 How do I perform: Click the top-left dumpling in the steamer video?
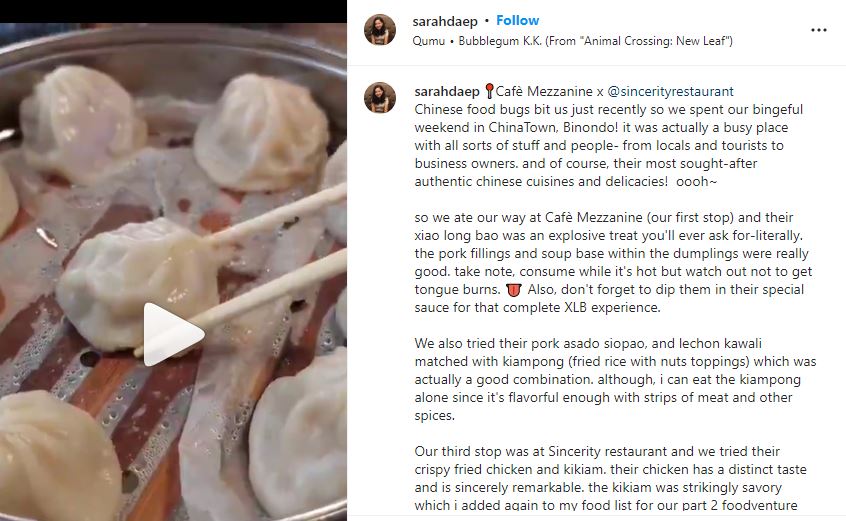click(x=81, y=123)
